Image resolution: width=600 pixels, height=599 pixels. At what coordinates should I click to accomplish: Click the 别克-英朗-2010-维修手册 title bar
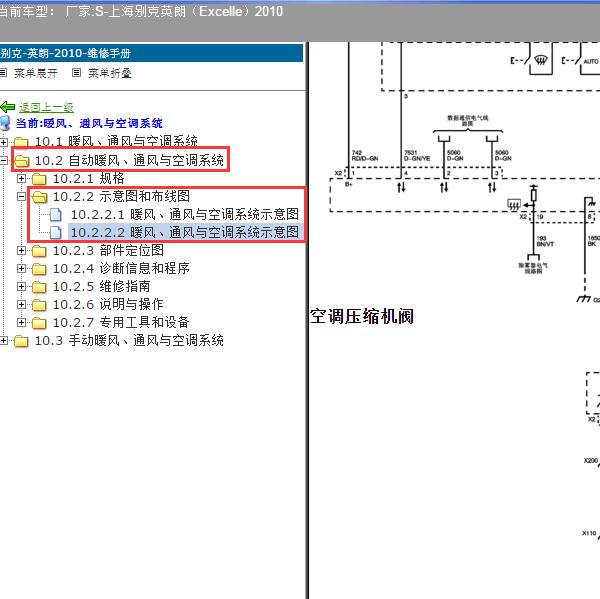tap(151, 53)
